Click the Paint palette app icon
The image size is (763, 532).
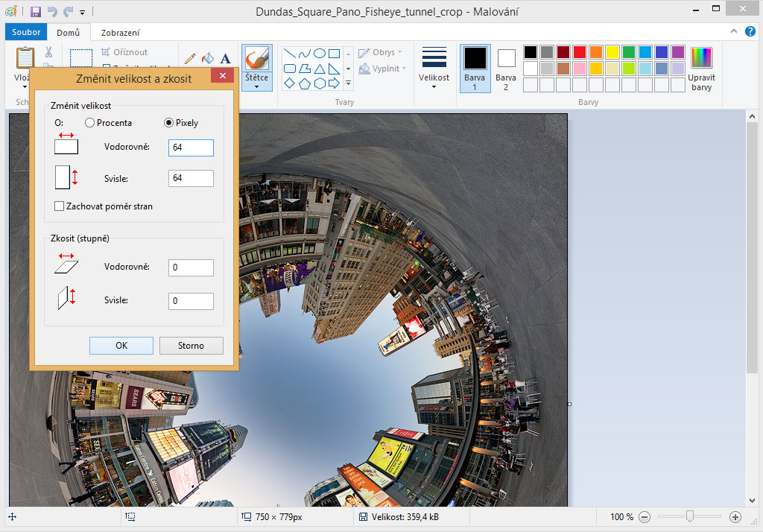click(10, 11)
